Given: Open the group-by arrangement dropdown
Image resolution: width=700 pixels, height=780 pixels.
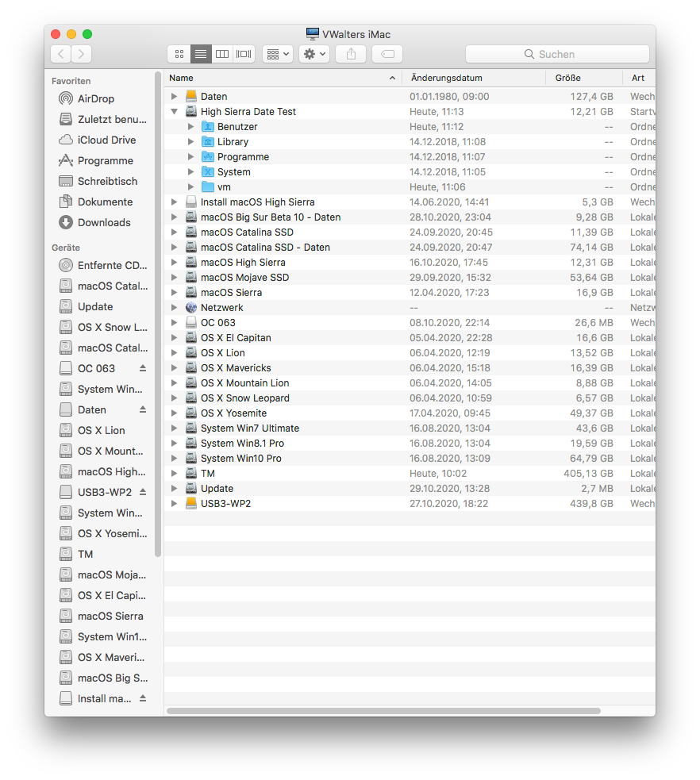Looking at the screenshot, I should click(x=278, y=54).
